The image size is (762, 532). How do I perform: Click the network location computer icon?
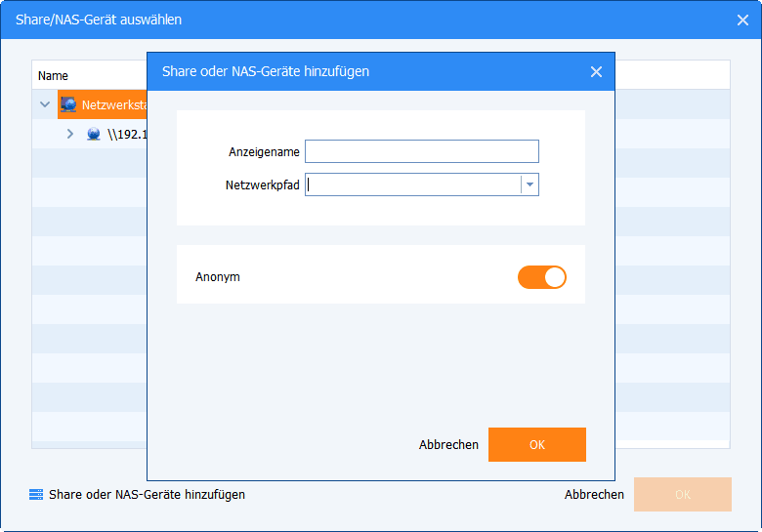(x=68, y=104)
